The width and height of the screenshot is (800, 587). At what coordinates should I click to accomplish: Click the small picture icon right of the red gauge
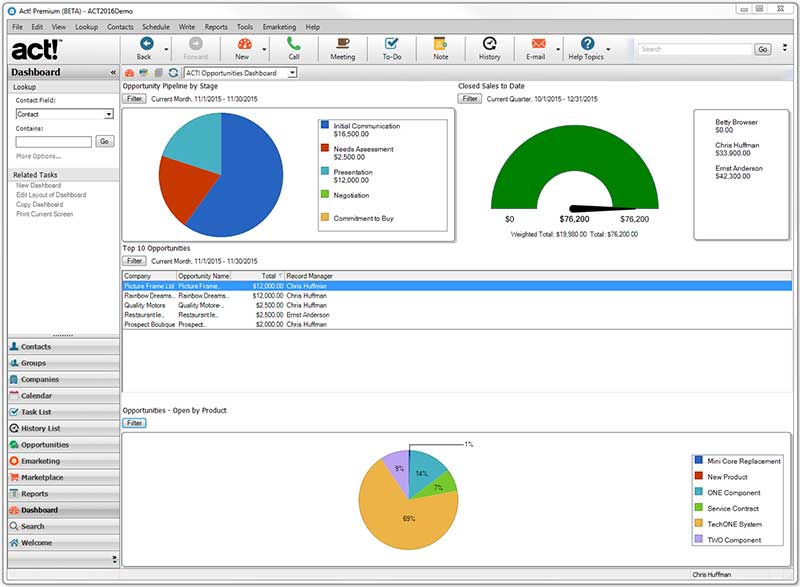[144, 73]
